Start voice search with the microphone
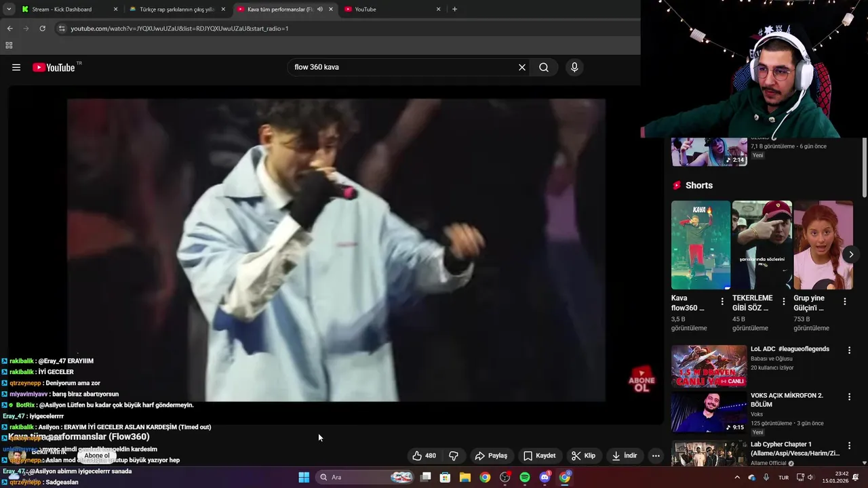 tap(574, 67)
